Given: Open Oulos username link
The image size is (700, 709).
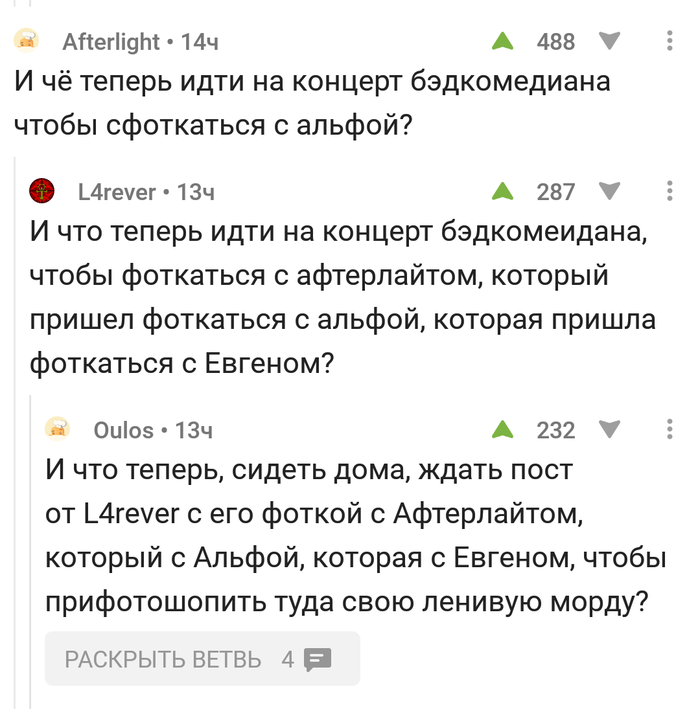Looking at the screenshot, I should click(123, 430).
